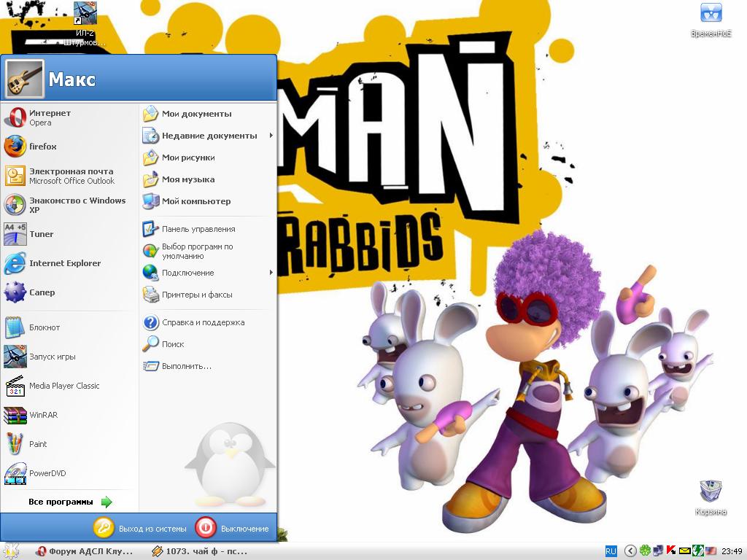Viewport: 747px width, 560px height.
Task: Open the Выполнить... dialog
Action: click(208, 366)
